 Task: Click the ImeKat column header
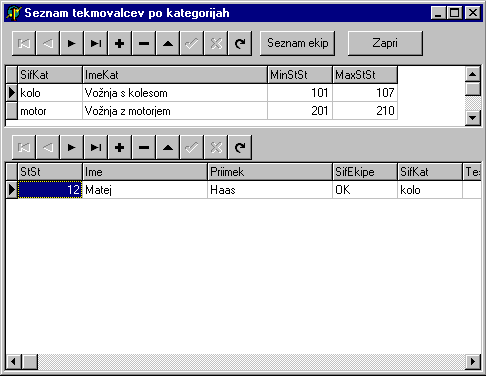pyautogui.click(x=175, y=75)
